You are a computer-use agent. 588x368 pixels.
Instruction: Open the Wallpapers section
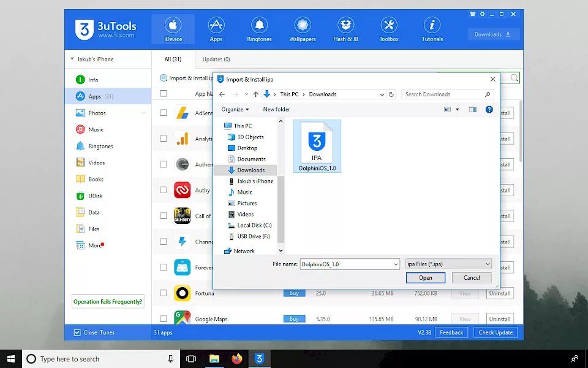tap(302, 29)
